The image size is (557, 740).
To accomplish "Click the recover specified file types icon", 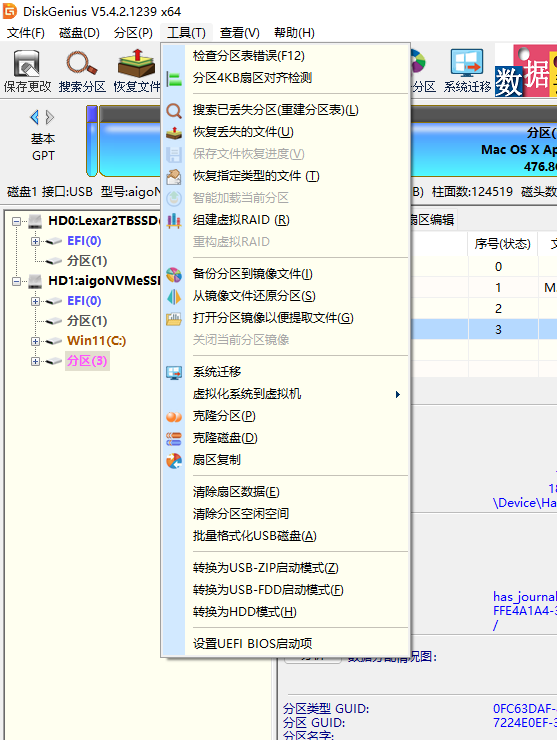I will point(174,177).
